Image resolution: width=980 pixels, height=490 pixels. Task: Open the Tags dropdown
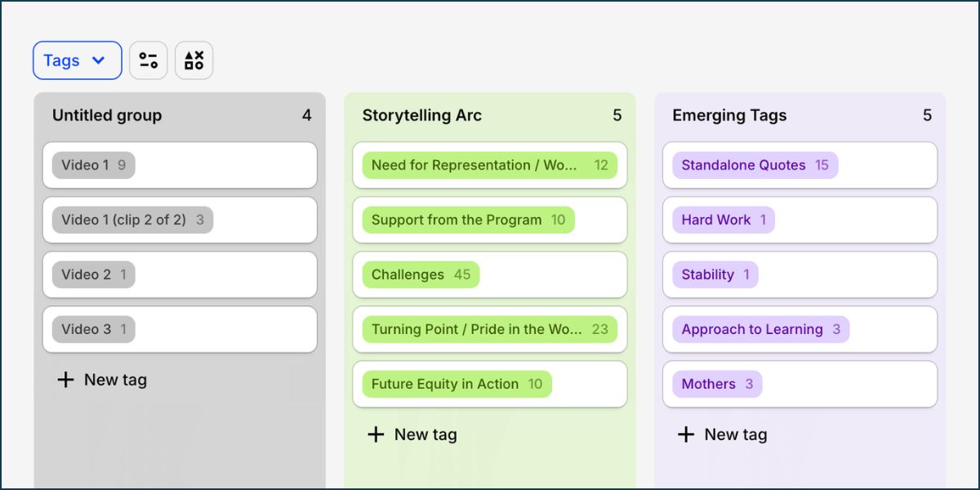(78, 60)
